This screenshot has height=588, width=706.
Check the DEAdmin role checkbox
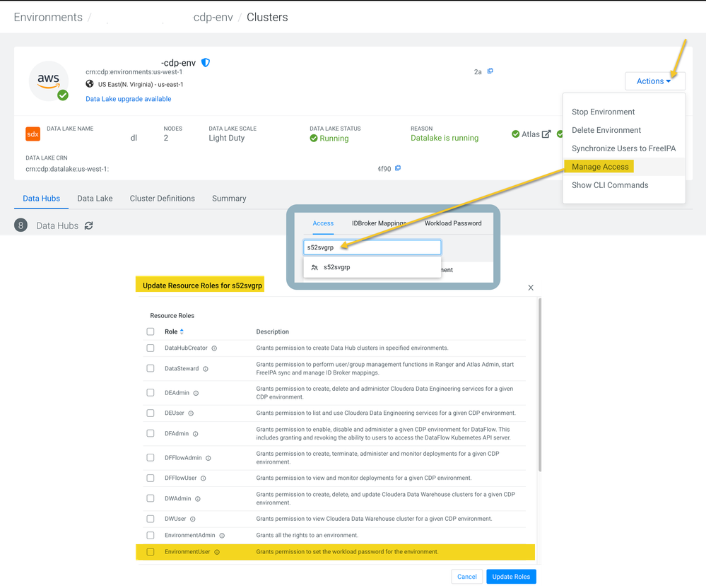coord(151,393)
